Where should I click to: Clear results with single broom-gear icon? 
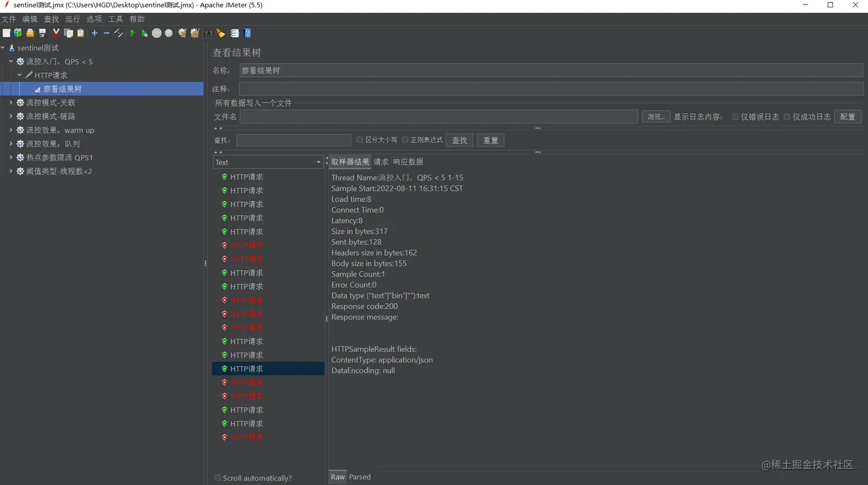coord(183,33)
